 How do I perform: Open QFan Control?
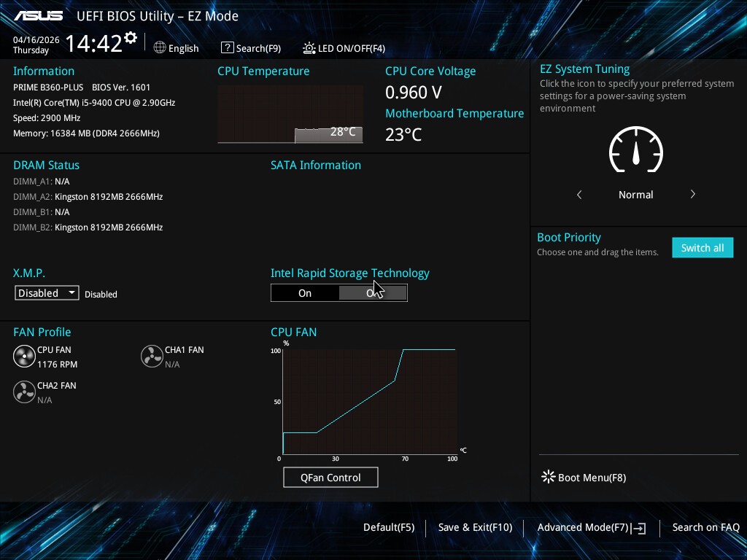330,477
